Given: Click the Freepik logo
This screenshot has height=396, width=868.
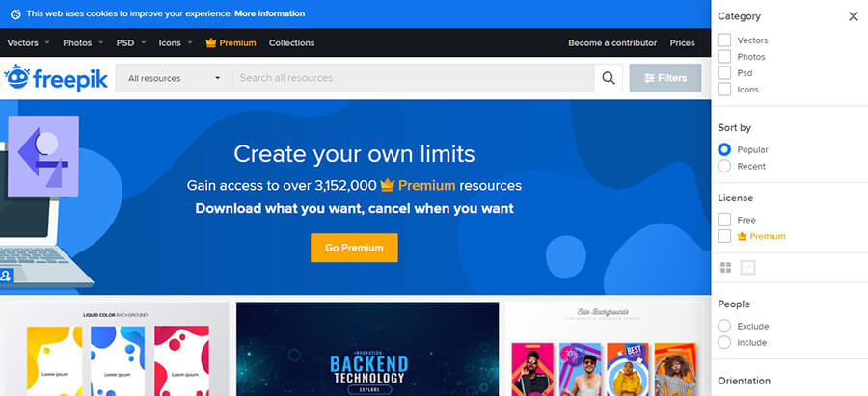Looking at the screenshot, I should point(56,78).
